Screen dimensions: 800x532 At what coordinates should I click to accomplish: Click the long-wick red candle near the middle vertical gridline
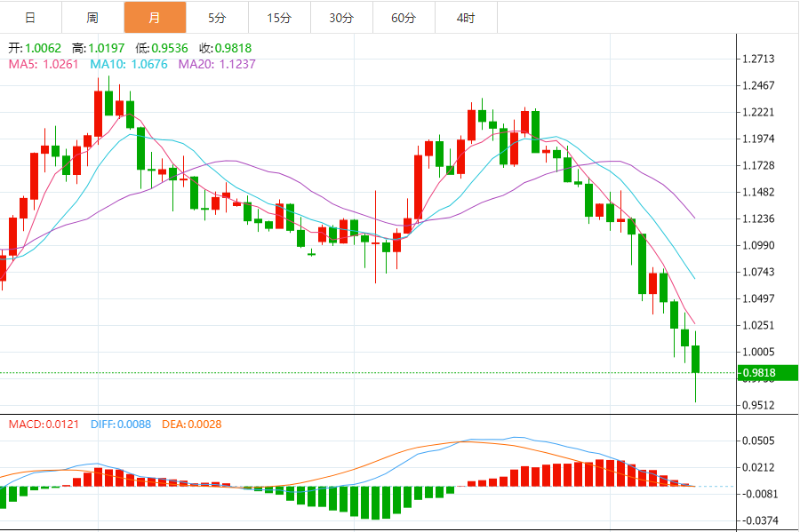tap(375, 237)
